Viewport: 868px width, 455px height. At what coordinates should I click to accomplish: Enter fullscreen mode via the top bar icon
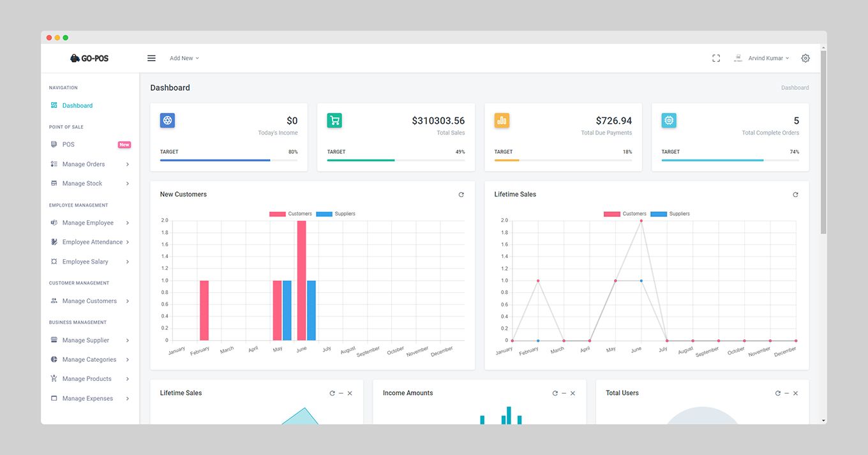click(x=716, y=58)
